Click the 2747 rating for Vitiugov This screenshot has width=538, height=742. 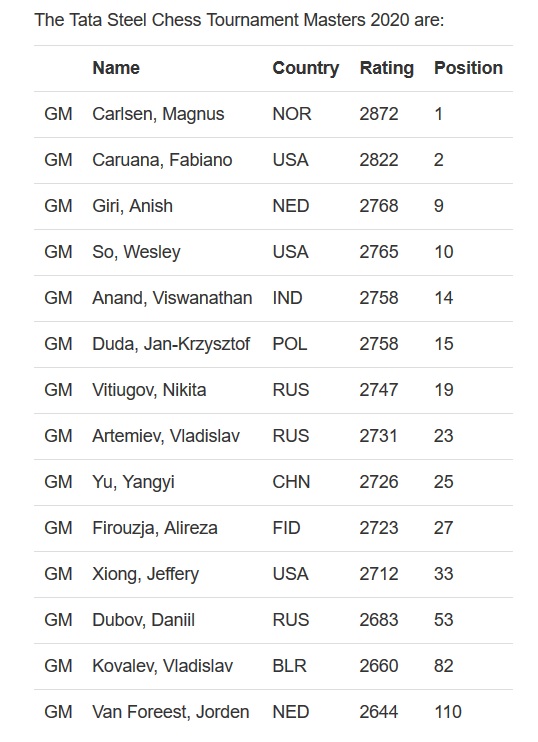coord(379,390)
